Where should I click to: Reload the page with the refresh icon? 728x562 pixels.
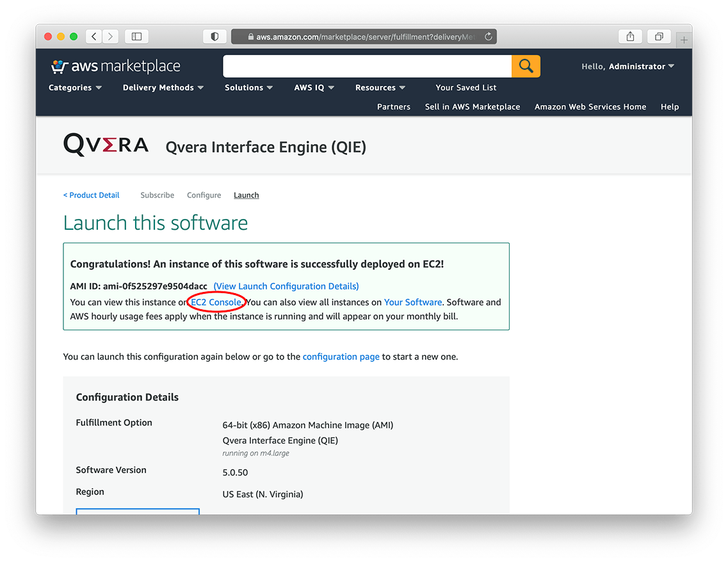tap(488, 36)
